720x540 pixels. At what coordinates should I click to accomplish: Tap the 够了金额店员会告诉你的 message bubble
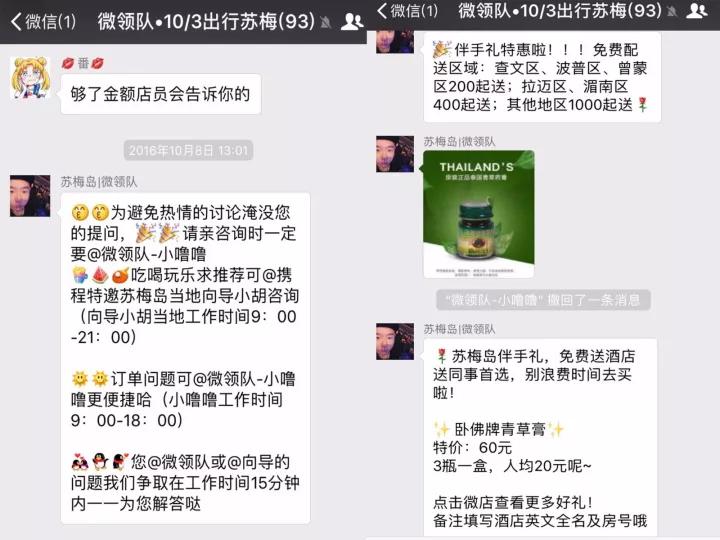click(161, 94)
